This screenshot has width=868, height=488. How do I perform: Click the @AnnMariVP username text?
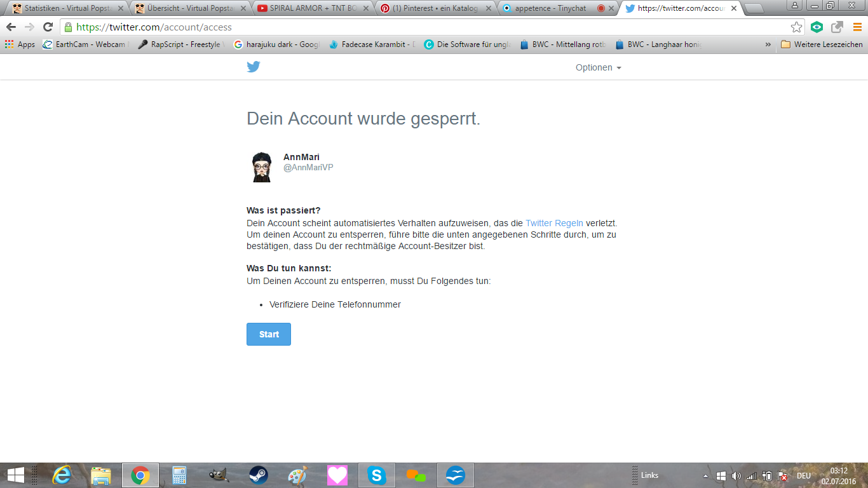(x=308, y=168)
